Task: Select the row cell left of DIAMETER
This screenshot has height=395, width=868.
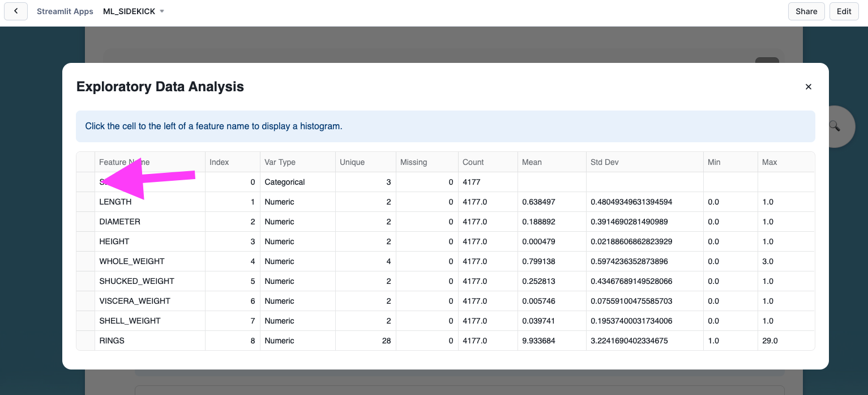Action: [x=85, y=222]
